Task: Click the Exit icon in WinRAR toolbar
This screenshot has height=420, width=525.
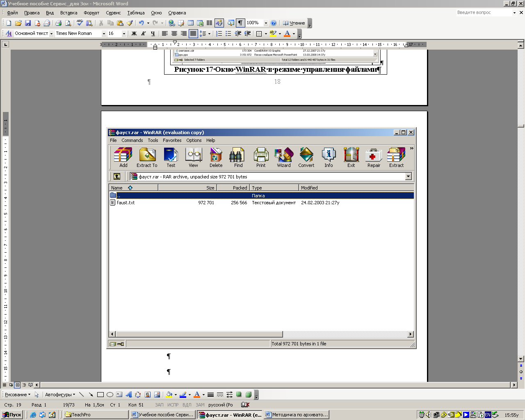Action: (x=351, y=157)
